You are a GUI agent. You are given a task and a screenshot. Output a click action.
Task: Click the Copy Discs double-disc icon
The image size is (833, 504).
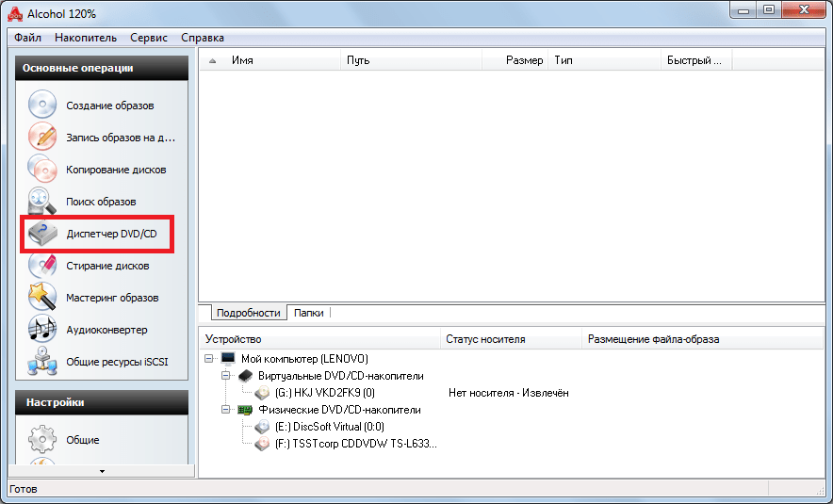click(x=42, y=169)
